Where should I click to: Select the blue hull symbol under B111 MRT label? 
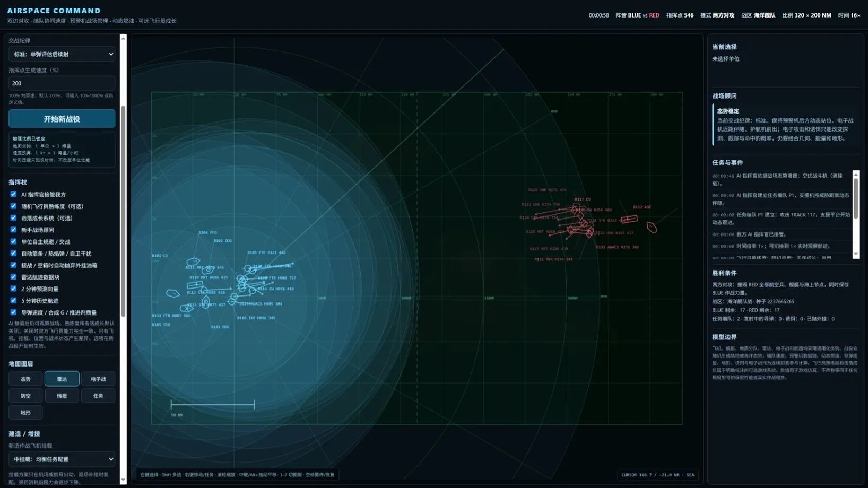pyautogui.click(x=208, y=269)
